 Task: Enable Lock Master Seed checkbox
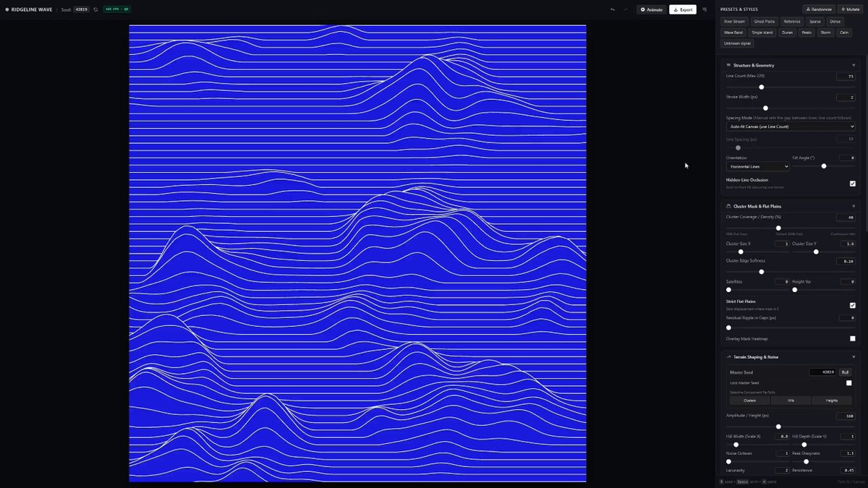tap(848, 383)
